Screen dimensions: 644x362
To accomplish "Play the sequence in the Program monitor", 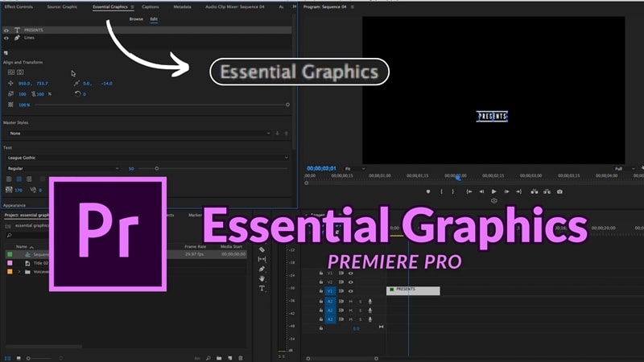I will 493,191.
